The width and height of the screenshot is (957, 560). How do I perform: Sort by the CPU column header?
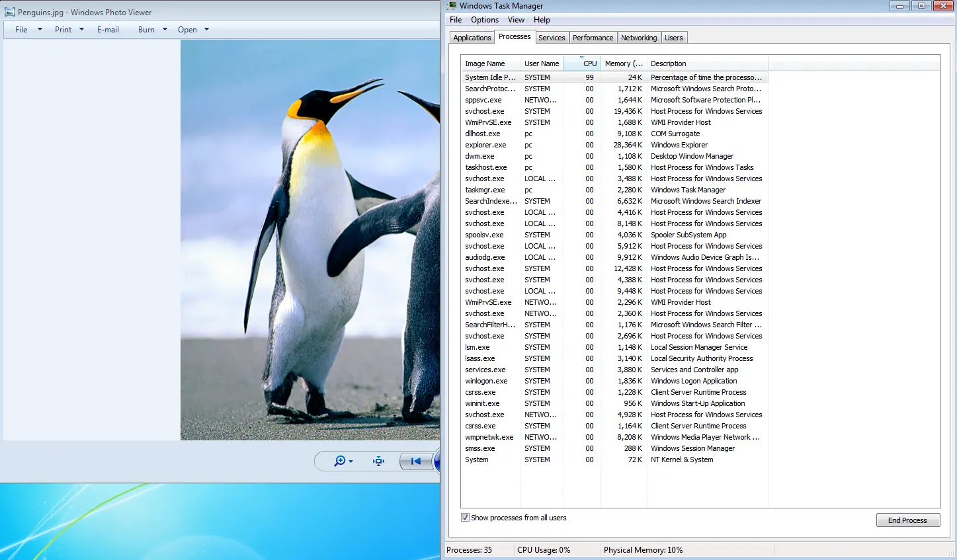582,63
